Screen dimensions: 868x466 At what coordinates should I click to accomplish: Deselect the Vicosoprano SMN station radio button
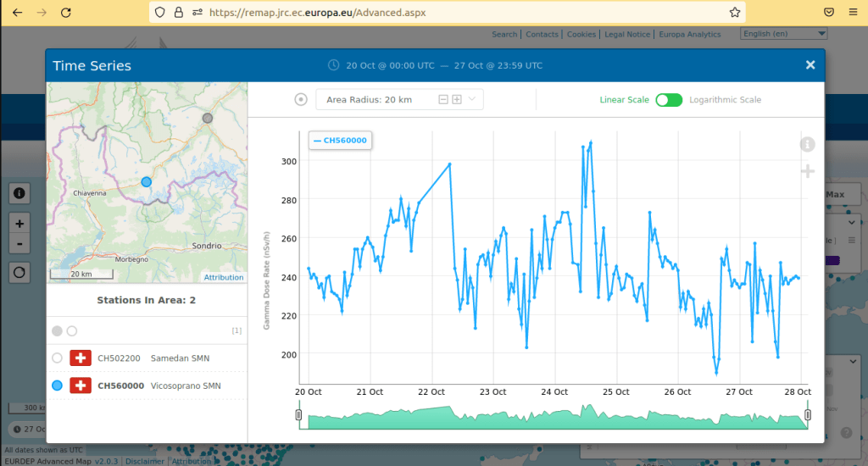point(57,386)
